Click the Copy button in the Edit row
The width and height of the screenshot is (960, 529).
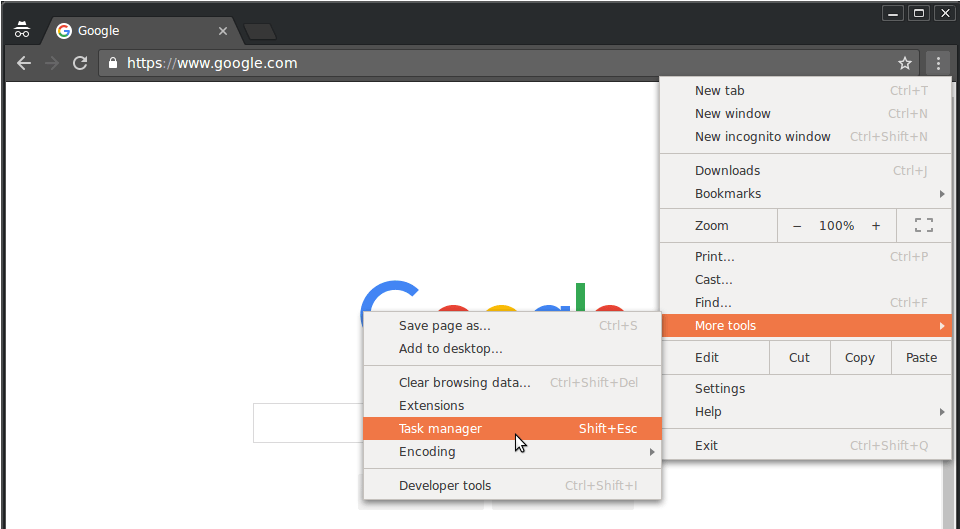click(859, 358)
